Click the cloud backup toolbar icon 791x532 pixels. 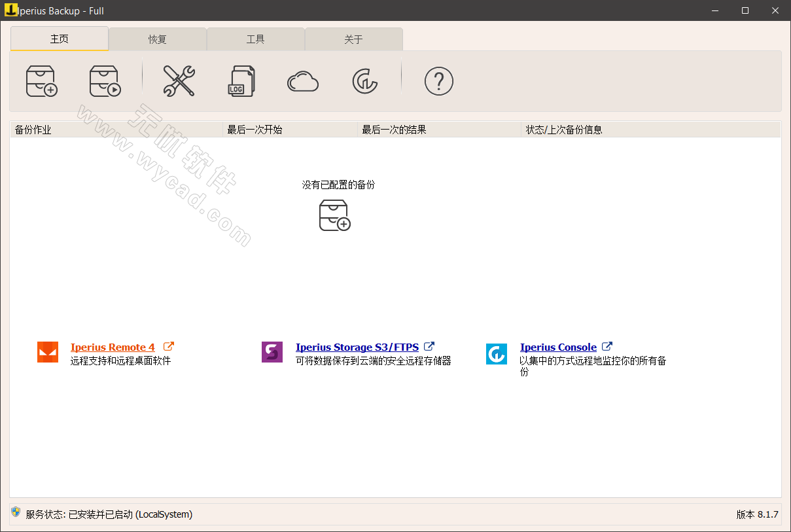click(x=303, y=80)
